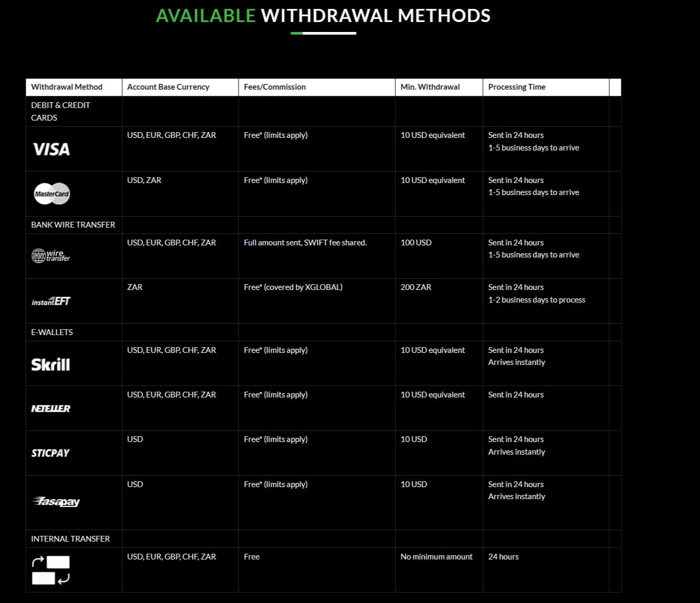The image size is (700, 603).
Task: Click 'USD, ZAR' currency in MasterCard row
Action: [x=144, y=180]
